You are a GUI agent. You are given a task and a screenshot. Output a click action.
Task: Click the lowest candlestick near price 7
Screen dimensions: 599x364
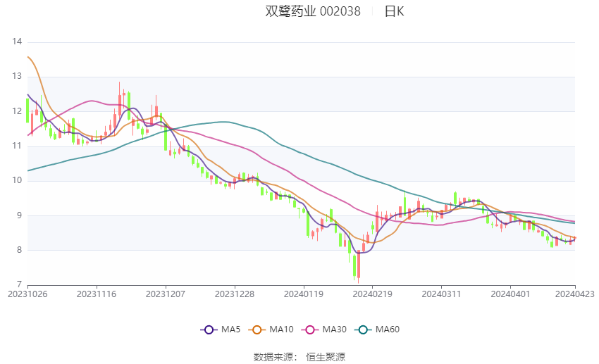click(x=358, y=266)
